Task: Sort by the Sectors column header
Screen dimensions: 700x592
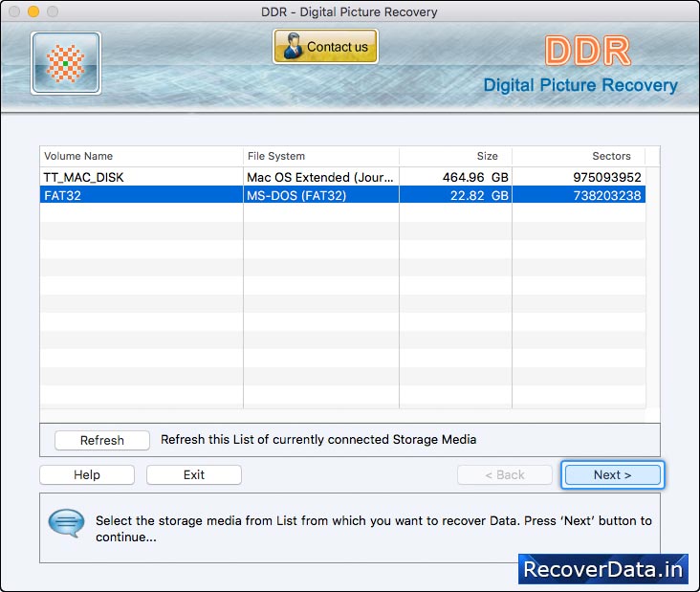Action: coord(579,156)
